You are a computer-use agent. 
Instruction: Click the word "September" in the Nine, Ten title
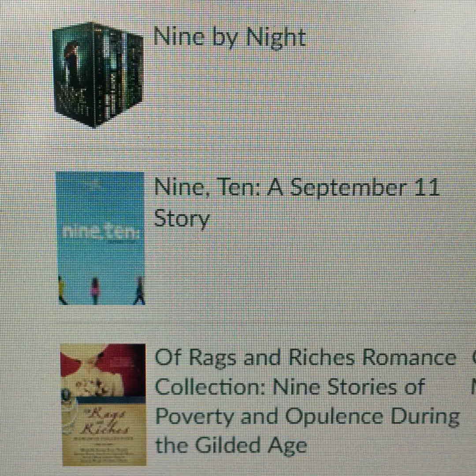point(347,188)
